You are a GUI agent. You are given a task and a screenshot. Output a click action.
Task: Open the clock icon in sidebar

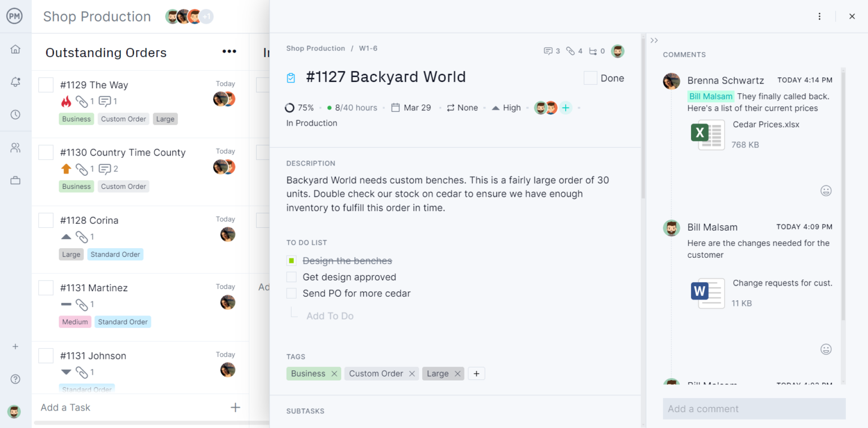[15, 115]
